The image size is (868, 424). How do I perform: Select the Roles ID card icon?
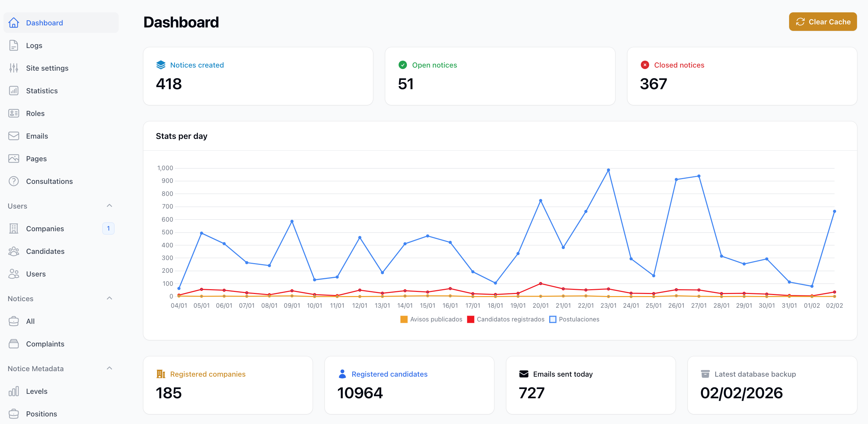click(14, 113)
